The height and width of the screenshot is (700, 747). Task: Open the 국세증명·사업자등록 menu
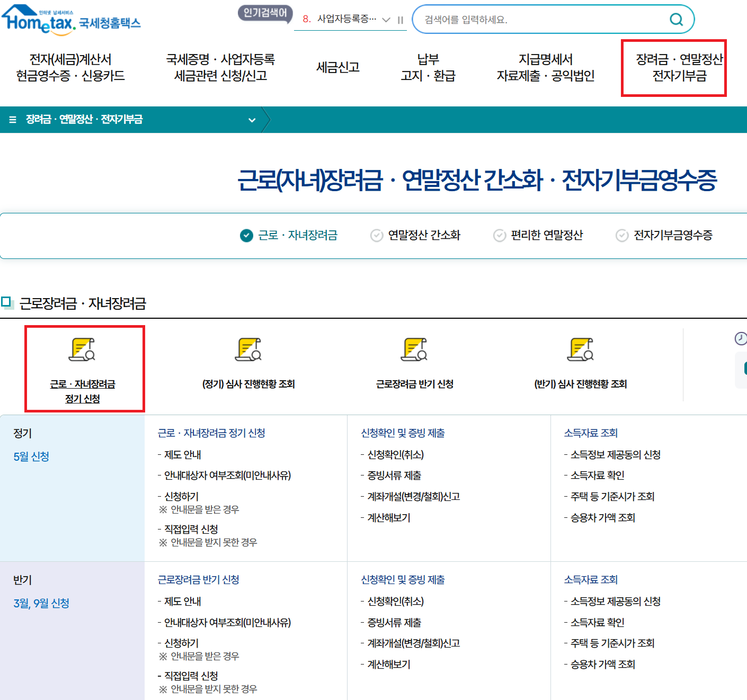(220, 67)
